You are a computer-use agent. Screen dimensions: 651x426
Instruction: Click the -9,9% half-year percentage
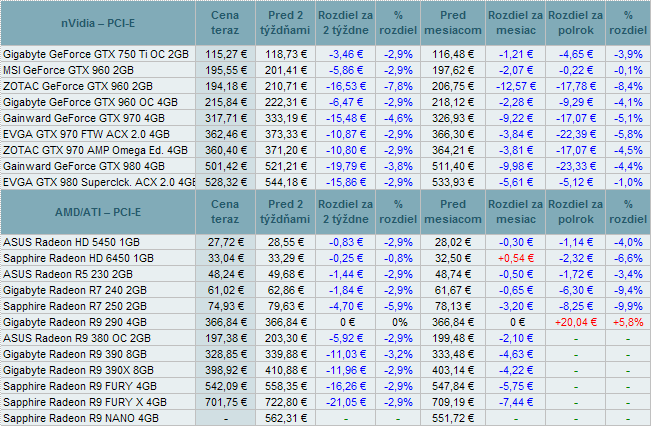coord(628,306)
